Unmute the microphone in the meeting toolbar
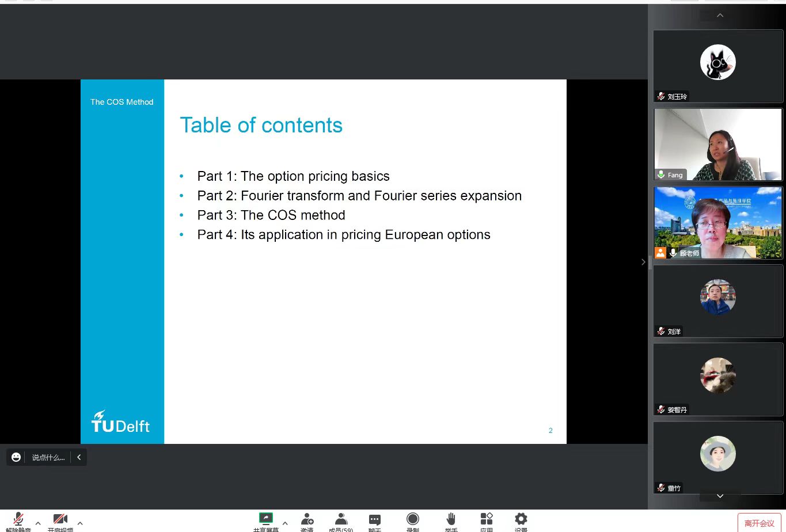 pos(18,520)
